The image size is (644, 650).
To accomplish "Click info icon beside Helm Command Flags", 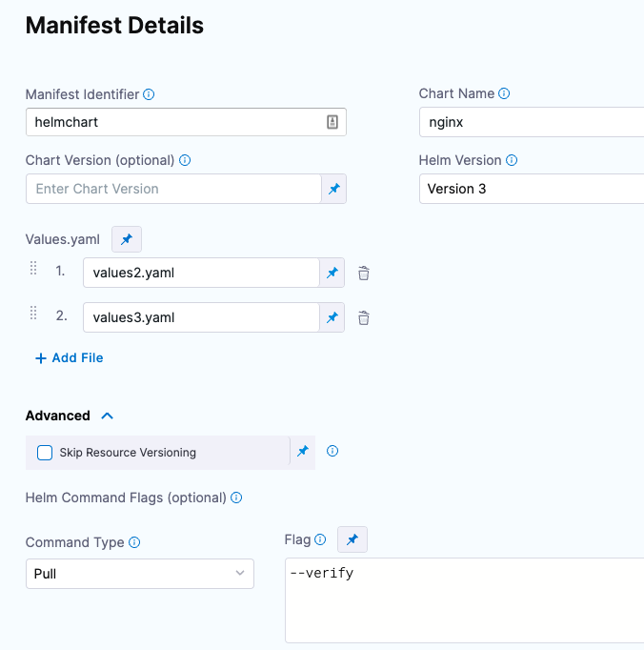I will [x=236, y=498].
